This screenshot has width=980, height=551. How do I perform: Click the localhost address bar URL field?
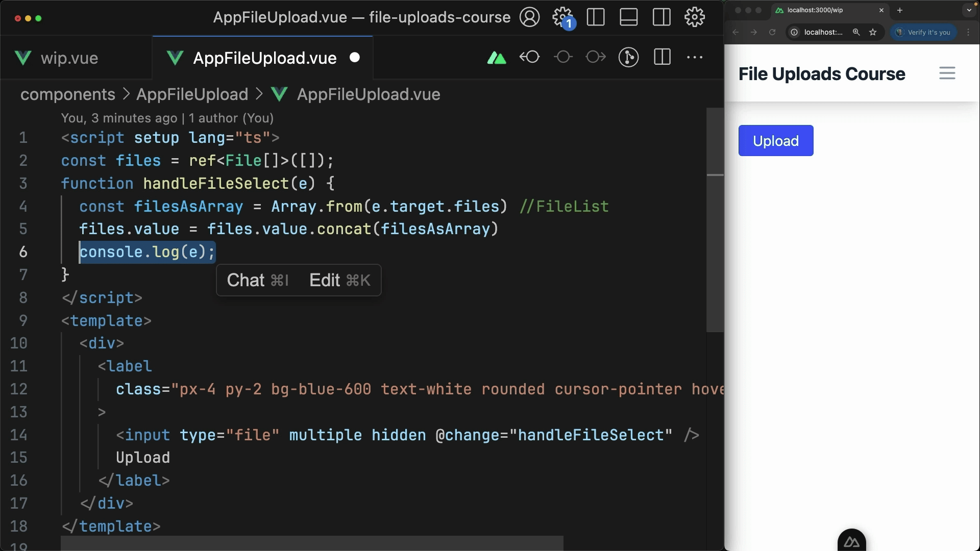[x=823, y=32]
